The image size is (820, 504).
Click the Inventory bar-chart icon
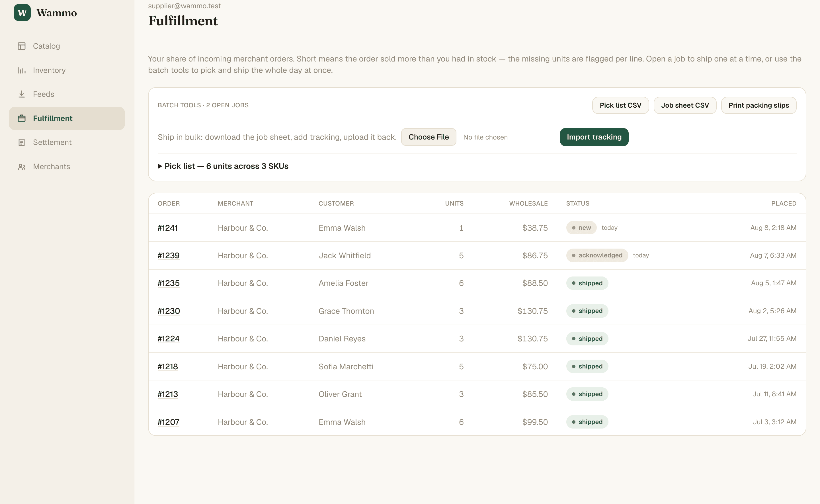(x=22, y=70)
